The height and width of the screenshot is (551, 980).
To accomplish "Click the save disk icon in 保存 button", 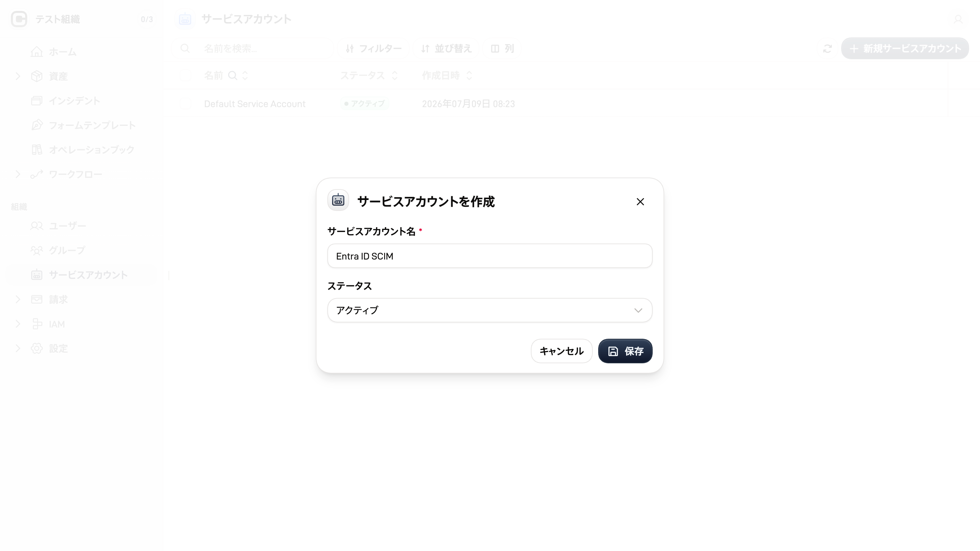I will pyautogui.click(x=613, y=351).
